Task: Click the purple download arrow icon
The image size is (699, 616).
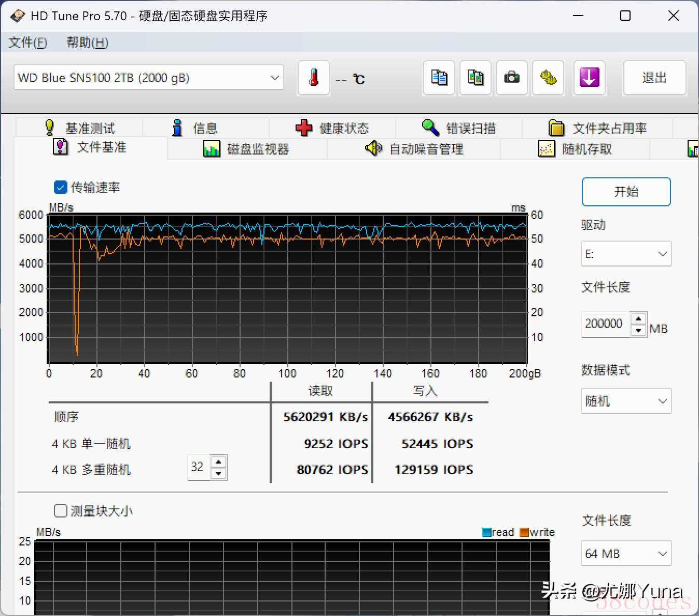Action: click(589, 78)
